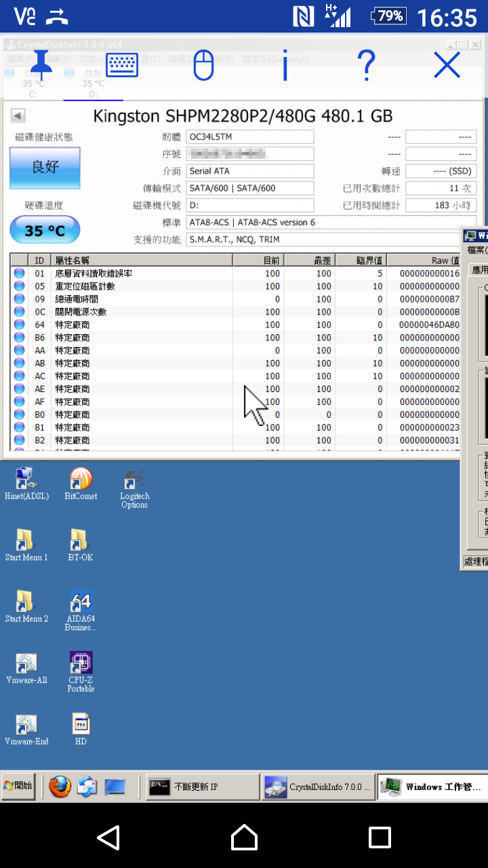488x868 pixels.
Task: Switch to CrystalDiskInfo 7.0.0 taskbar button
Action: click(x=319, y=787)
